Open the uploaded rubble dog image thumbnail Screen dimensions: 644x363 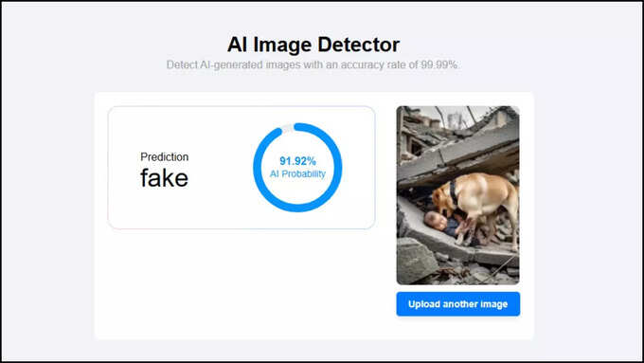pyautogui.click(x=458, y=195)
